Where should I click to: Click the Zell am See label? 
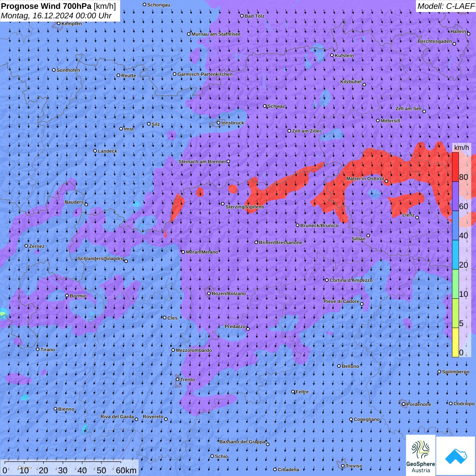pos(408,108)
